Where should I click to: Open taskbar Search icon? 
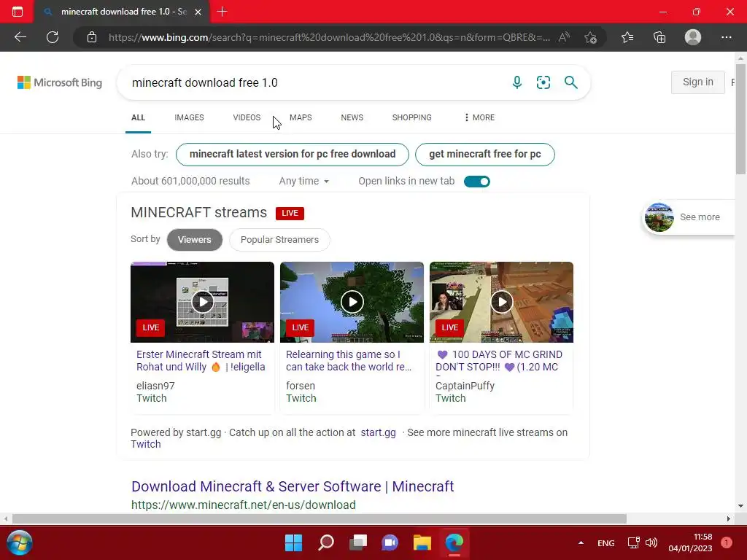(x=326, y=542)
